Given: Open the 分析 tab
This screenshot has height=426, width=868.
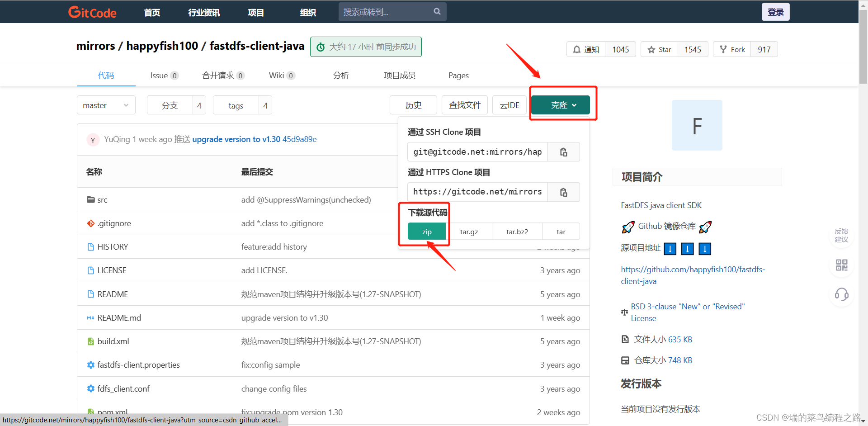Looking at the screenshot, I should pyautogui.click(x=341, y=76).
